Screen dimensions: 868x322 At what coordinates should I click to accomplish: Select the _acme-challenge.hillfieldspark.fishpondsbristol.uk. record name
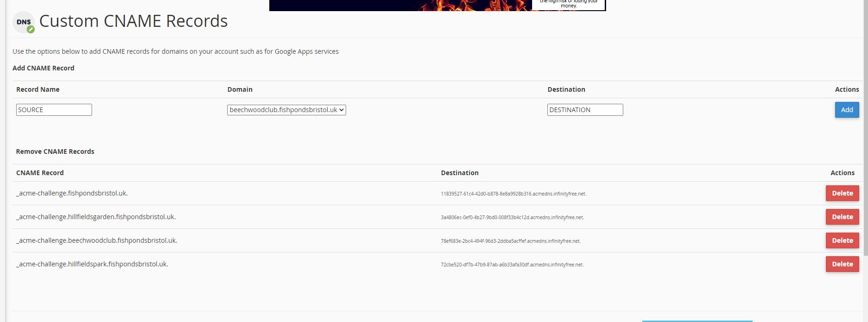92,264
